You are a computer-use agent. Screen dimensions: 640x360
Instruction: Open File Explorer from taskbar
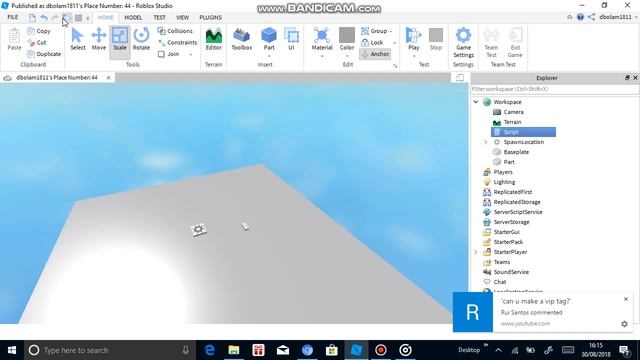[x=234, y=350]
